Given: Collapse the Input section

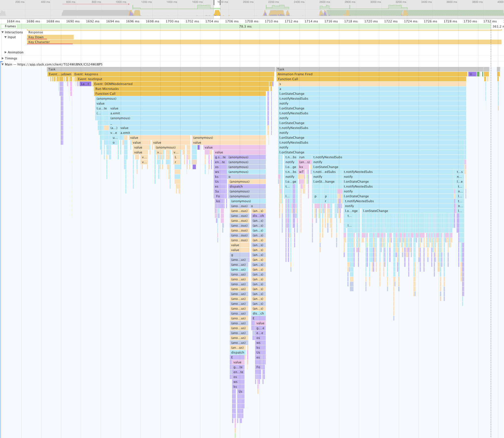Looking at the screenshot, I should click(x=5, y=37).
